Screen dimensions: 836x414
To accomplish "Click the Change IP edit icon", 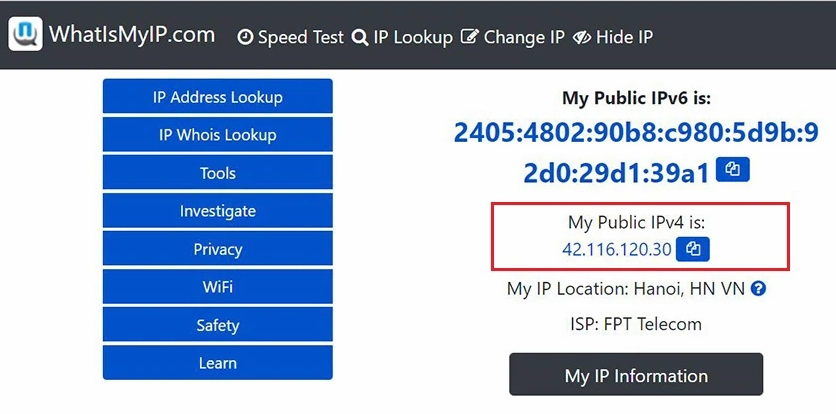I will coord(470,37).
